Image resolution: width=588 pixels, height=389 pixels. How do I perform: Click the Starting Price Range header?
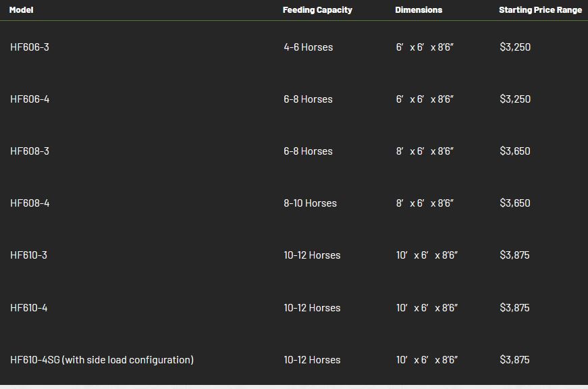(x=540, y=10)
